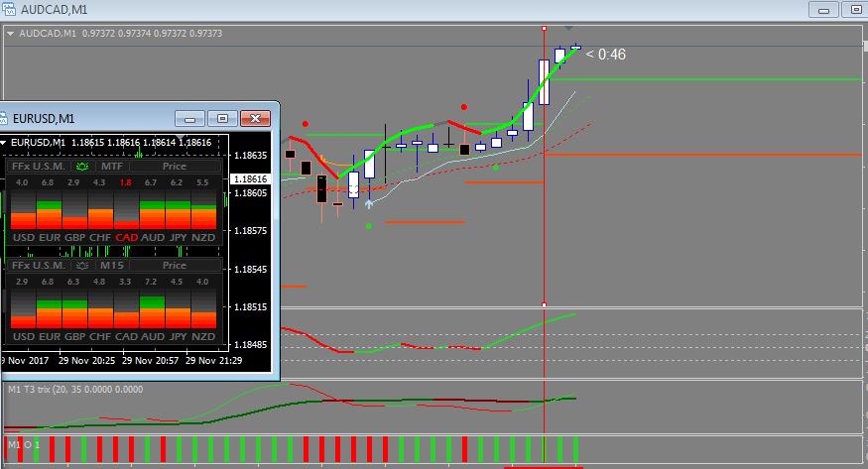Viewport: 868px width, 469px height.
Task: Click the long orange horizontal level line
Action: (x=703, y=155)
